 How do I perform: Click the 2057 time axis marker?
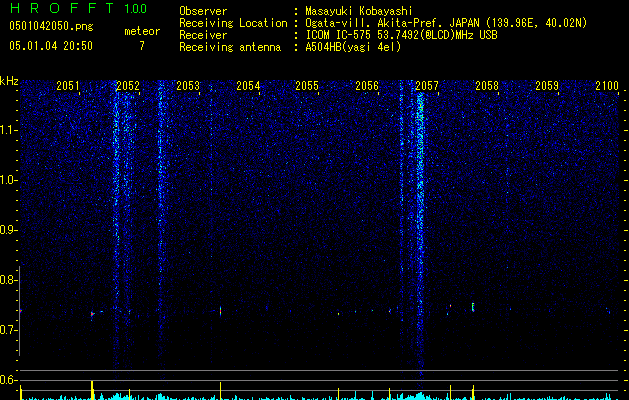tap(427, 86)
